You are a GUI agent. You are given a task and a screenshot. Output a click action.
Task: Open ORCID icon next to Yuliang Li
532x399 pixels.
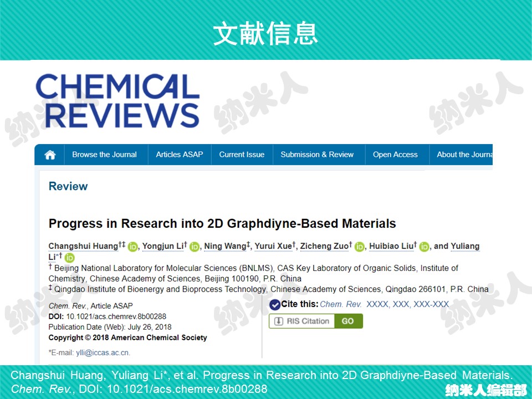(x=70, y=258)
